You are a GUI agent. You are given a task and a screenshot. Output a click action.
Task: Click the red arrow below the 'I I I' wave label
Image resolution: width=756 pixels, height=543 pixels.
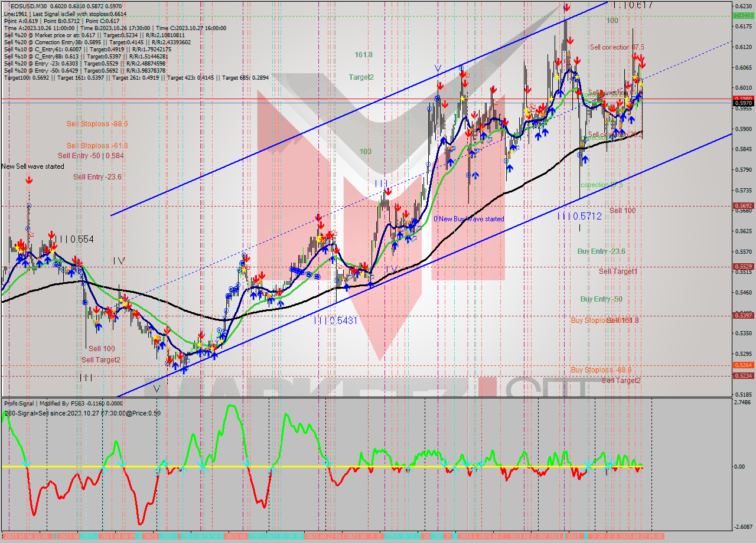(387, 192)
